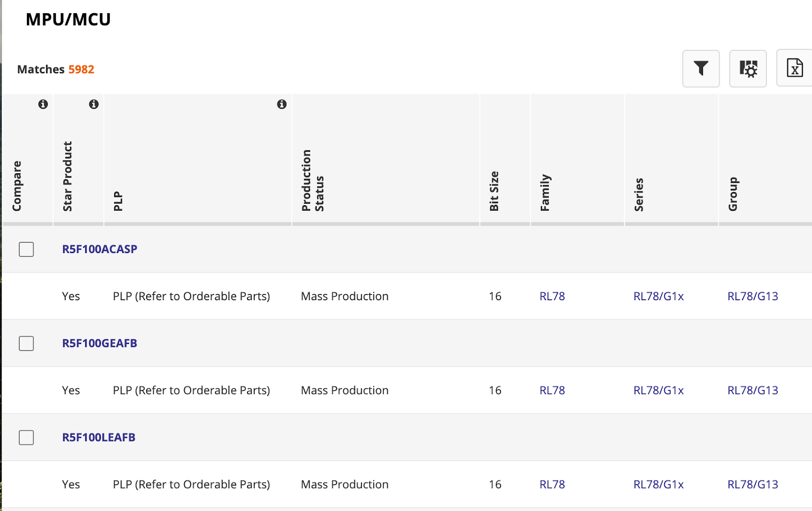Click 'Yes' star product value for R5F100LEAFB
The image size is (812, 511).
pos(71,485)
